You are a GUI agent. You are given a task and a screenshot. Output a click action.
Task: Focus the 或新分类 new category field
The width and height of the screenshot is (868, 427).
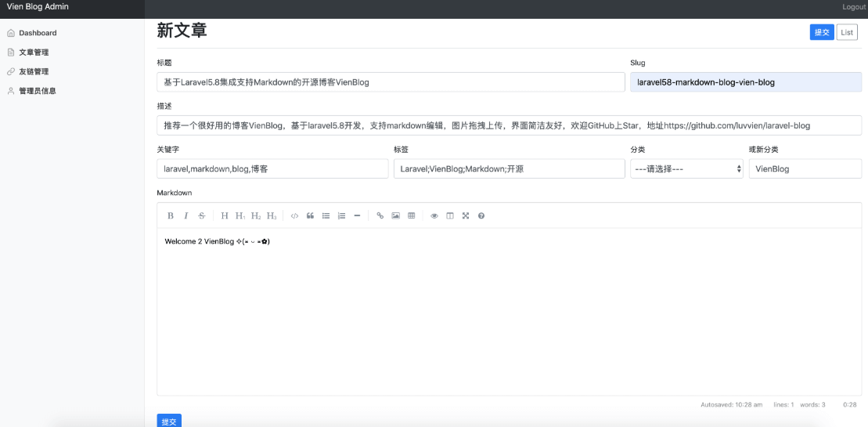point(805,169)
